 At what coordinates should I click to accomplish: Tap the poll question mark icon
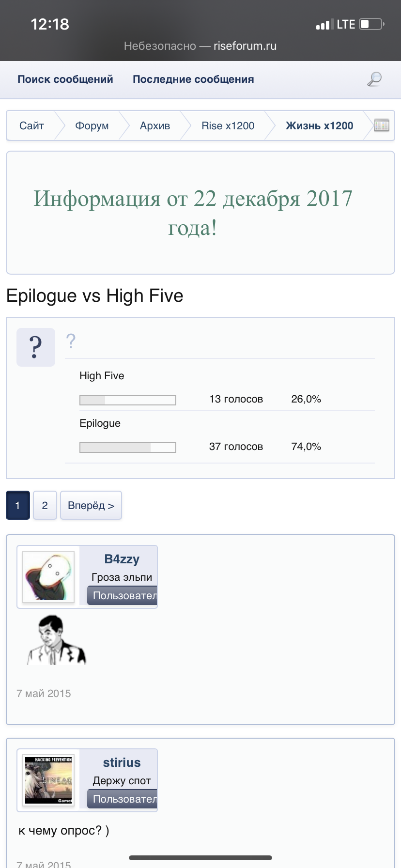pos(35,347)
